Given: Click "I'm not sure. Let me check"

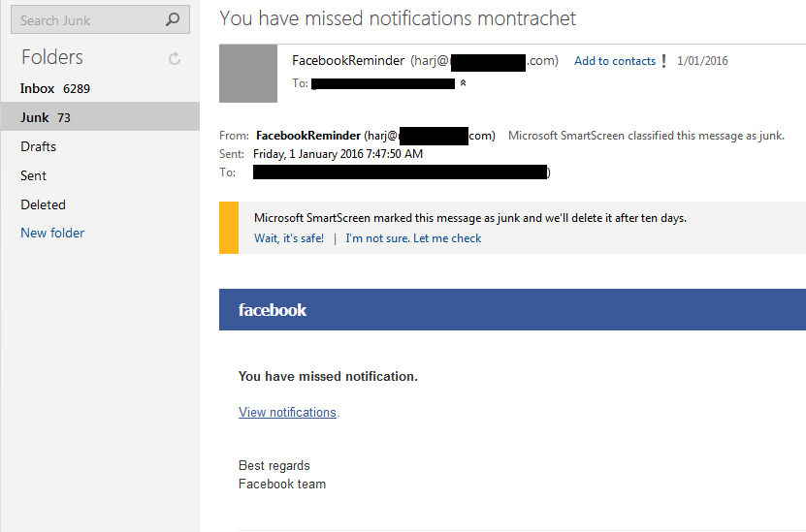Looking at the screenshot, I should (x=413, y=238).
